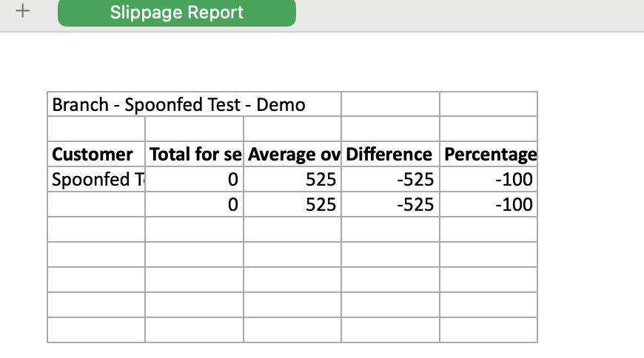Click first row percentage value -100
This screenshot has width=644, height=358.
[489, 180]
